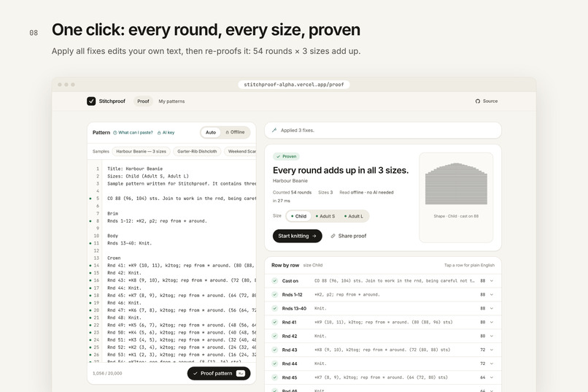Expand the Rnd 43 row chevron
This screenshot has height=392, width=588.
492,350
